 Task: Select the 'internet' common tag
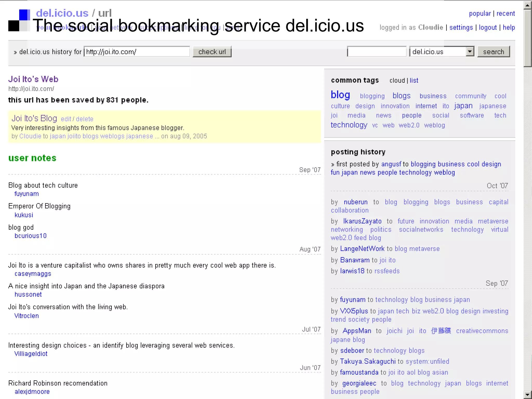(x=426, y=106)
